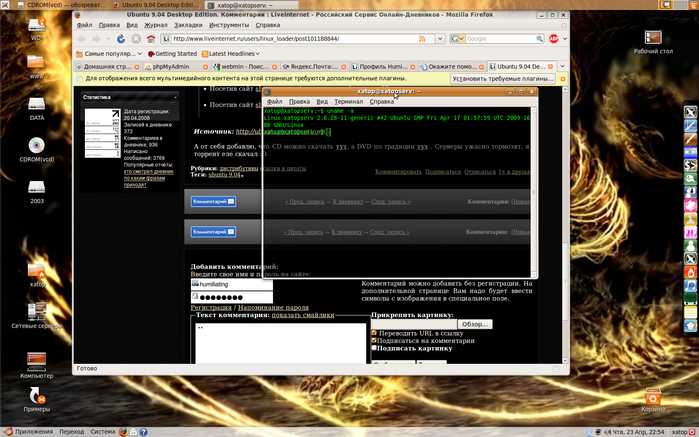The width and height of the screenshot is (699, 437).
Task: Open the Примеры desktop shortcut
Action: coord(37,399)
